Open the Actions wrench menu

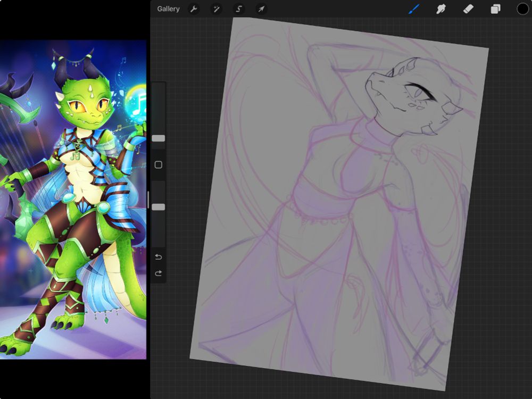coord(194,9)
